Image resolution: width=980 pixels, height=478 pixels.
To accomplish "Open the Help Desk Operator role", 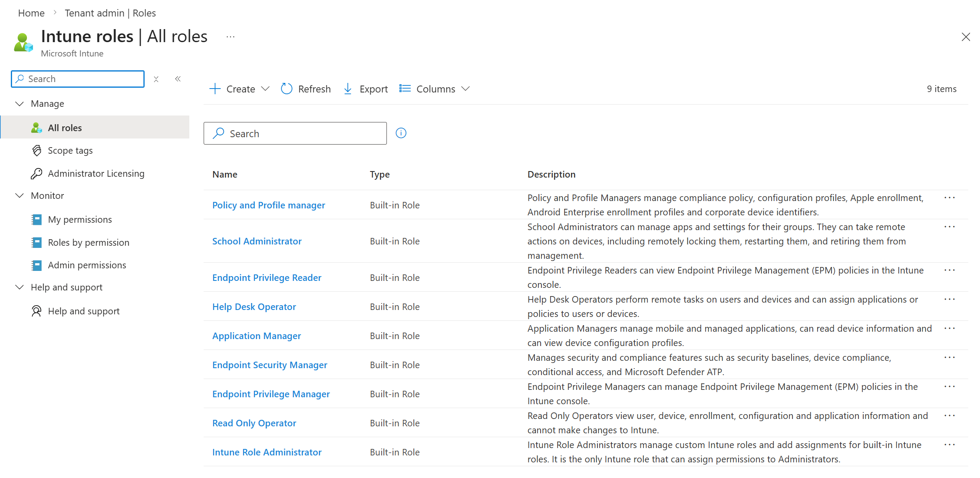I will 254,307.
